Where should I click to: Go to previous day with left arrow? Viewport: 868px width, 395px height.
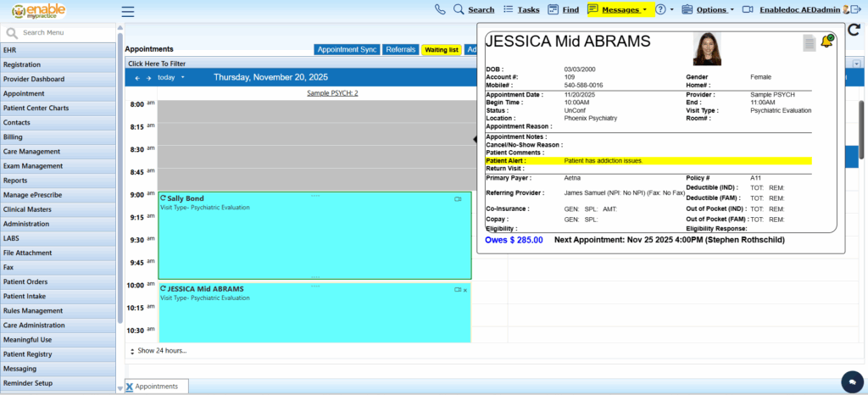[x=137, y=77]
